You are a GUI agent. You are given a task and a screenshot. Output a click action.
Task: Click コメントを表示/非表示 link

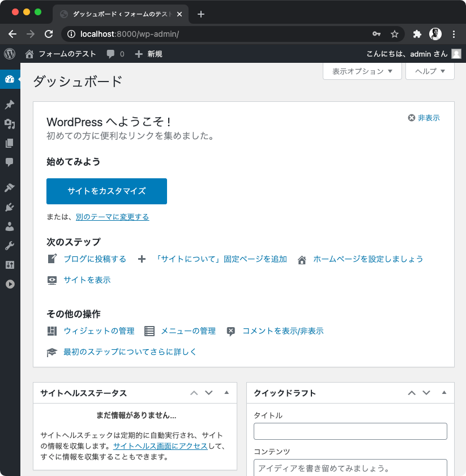283,331
